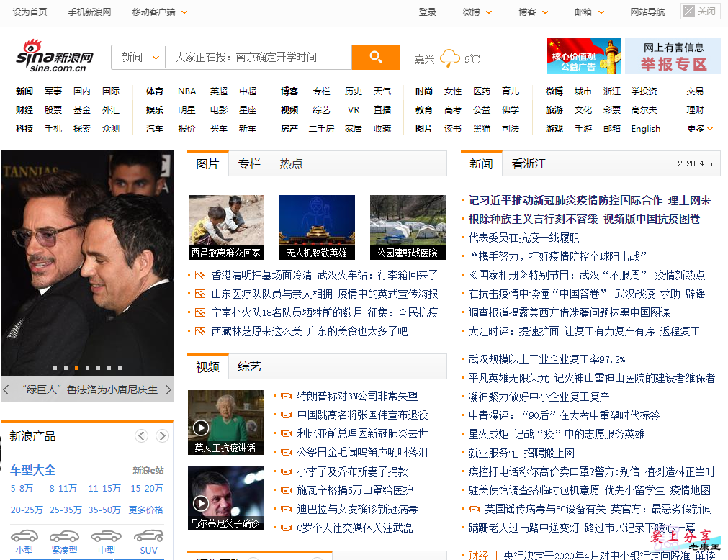
Task: Click picture icon beside 宁南扑火队18名队员
Action: click(x=200, y=312)
